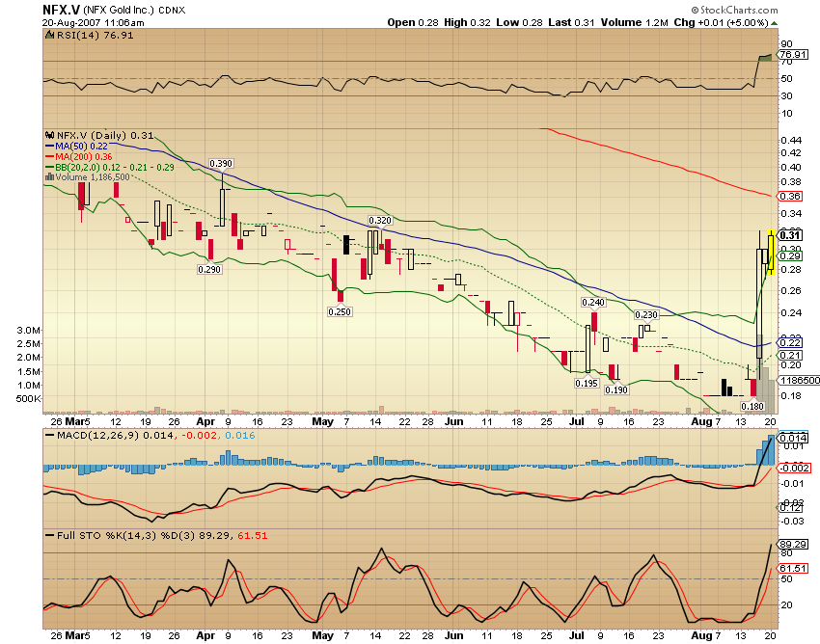Click the 0.180 price low callout
820x644 pixels.
pyautogui.click(x=752, y=406)
